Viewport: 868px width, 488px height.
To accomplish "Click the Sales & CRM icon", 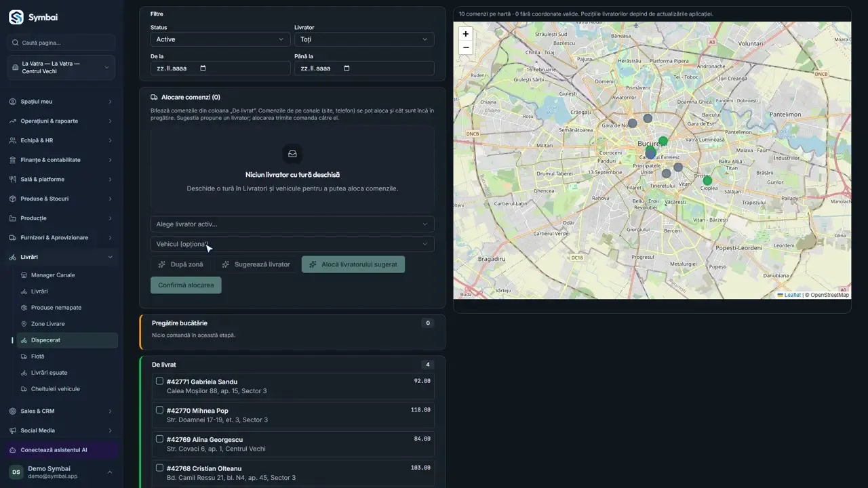I will pyautogui.click(x=13, y=411).
